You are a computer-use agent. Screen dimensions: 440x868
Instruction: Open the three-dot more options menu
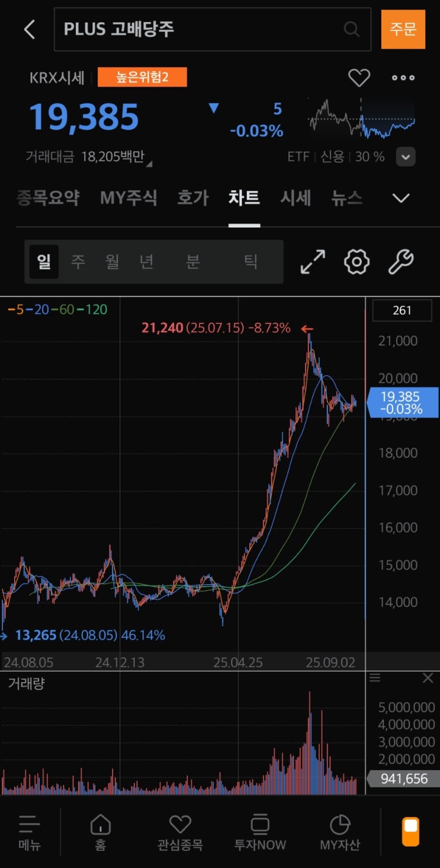pyautogui.click(x=403, y=78)
